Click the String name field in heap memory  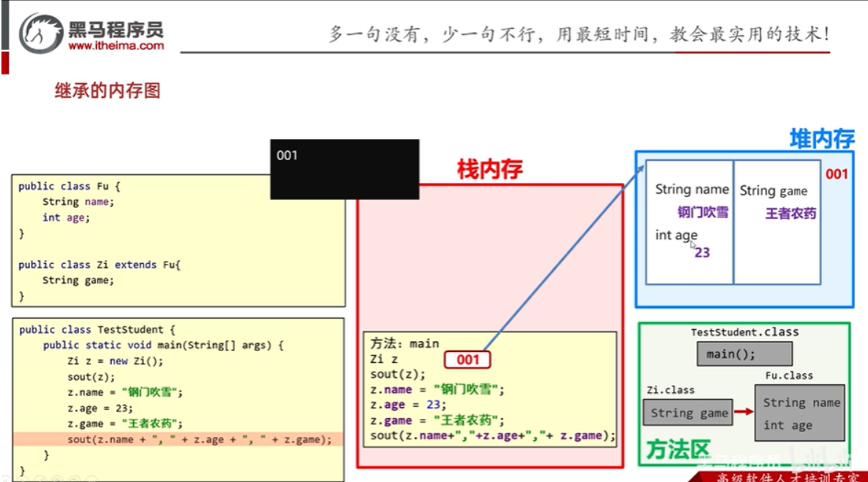(692, 189)
